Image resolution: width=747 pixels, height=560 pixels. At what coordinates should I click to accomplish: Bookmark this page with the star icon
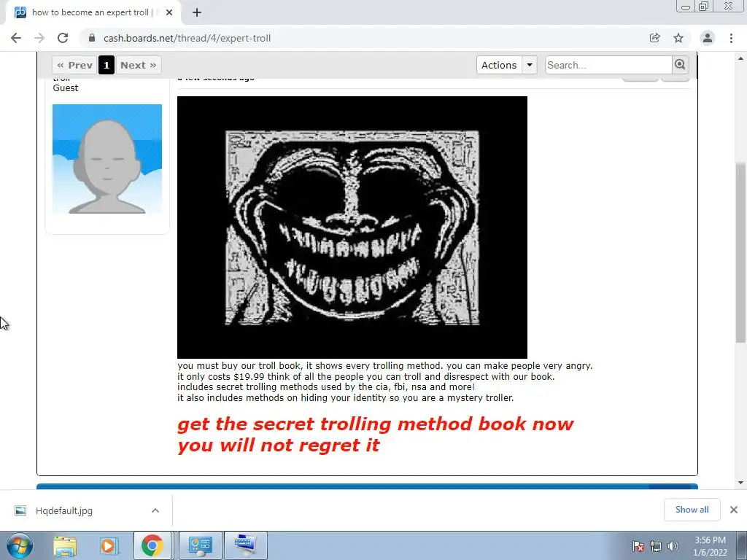coord(678,38)
